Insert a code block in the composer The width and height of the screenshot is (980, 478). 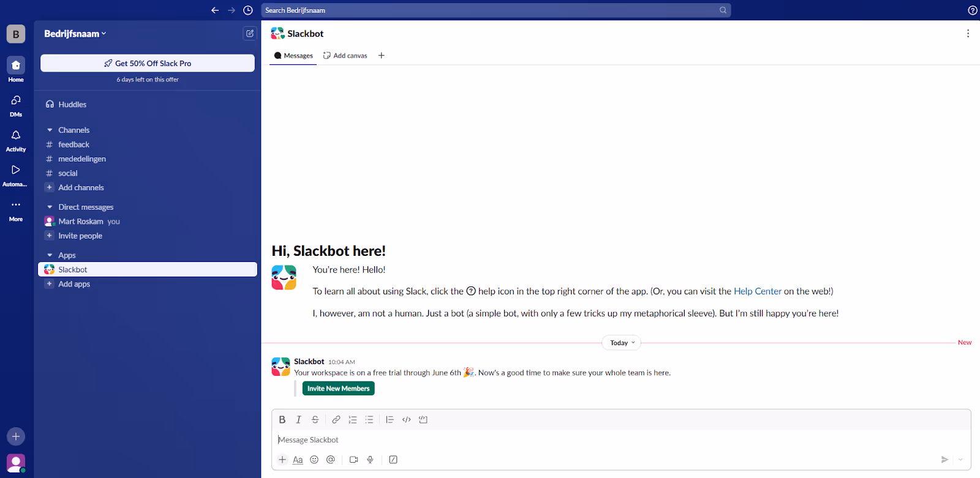(423, 420)
